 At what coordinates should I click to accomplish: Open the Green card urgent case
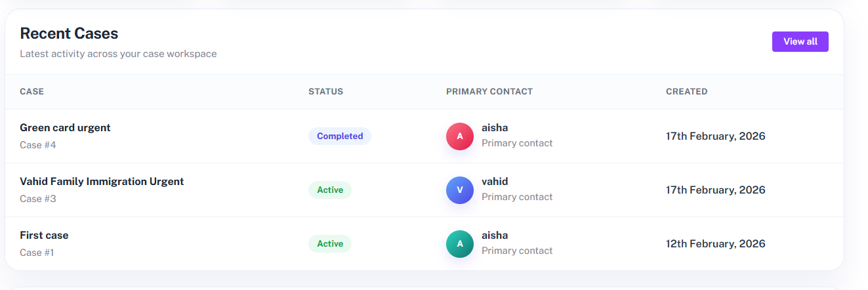tap(65, 128)
